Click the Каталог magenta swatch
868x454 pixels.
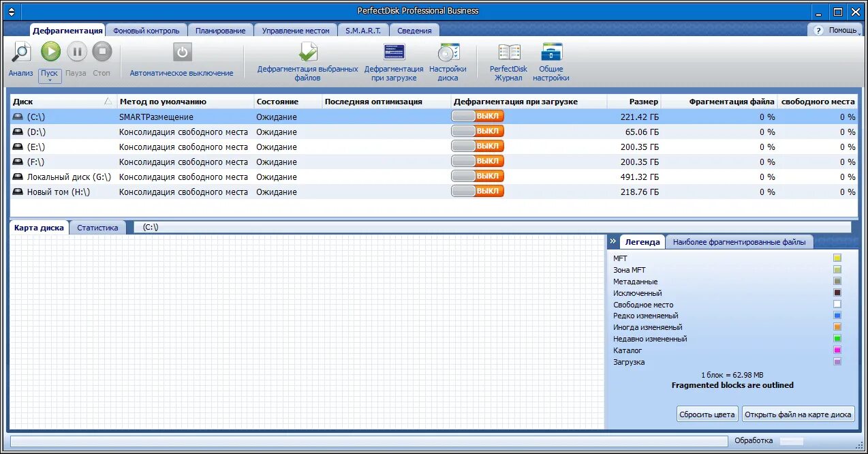pyautogui.click(x=837, y=350)
